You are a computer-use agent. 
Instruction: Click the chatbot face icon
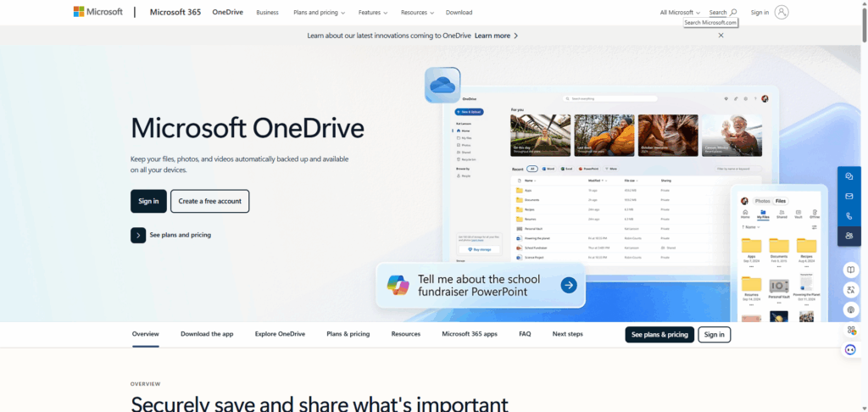(x=851, y=349)
